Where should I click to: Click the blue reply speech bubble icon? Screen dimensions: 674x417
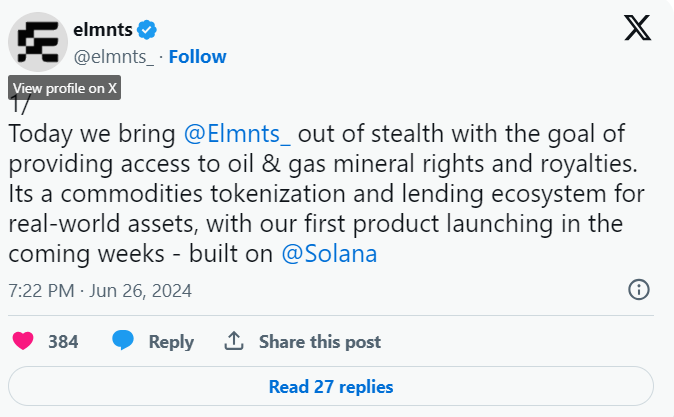(x=123, y=340)
